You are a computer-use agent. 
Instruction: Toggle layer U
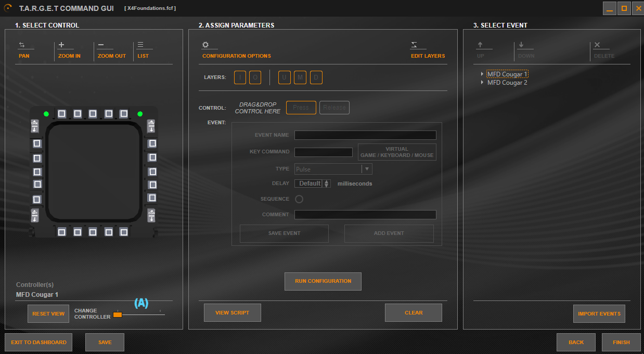(285, 77)
